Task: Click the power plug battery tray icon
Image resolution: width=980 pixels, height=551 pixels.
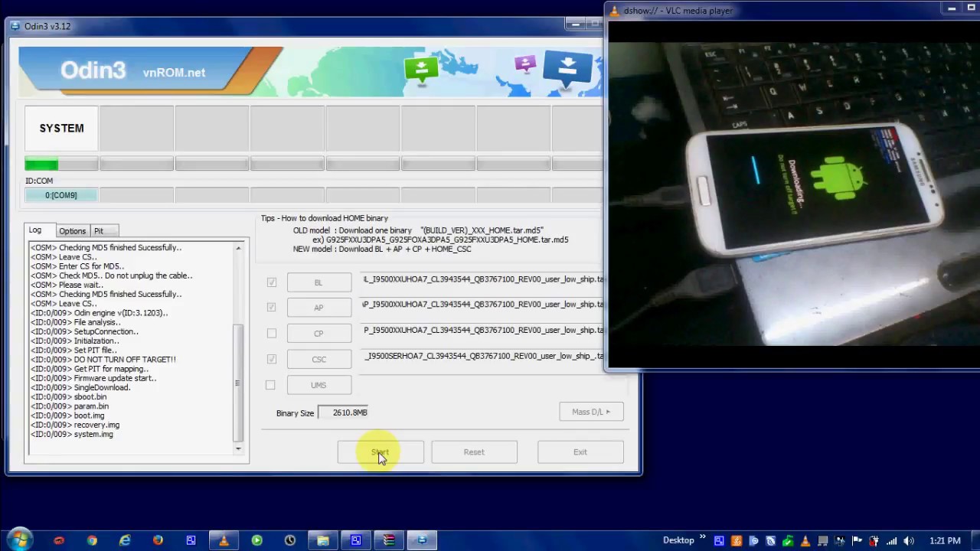Action: point(874,540)
